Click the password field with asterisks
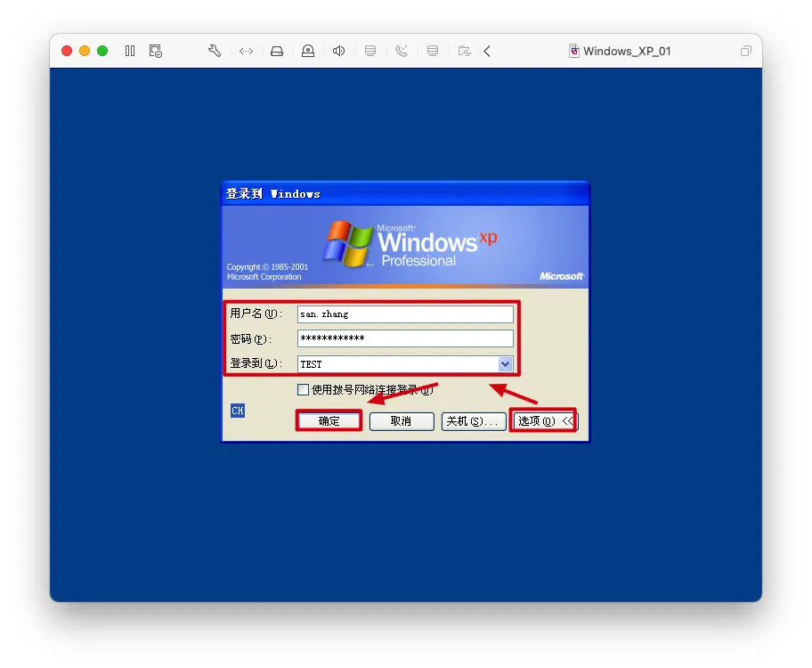 405,338
